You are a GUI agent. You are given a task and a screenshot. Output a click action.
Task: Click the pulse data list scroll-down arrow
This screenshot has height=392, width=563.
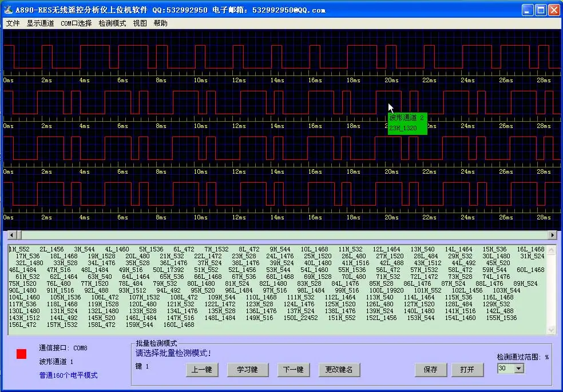[x=551, y=330]
